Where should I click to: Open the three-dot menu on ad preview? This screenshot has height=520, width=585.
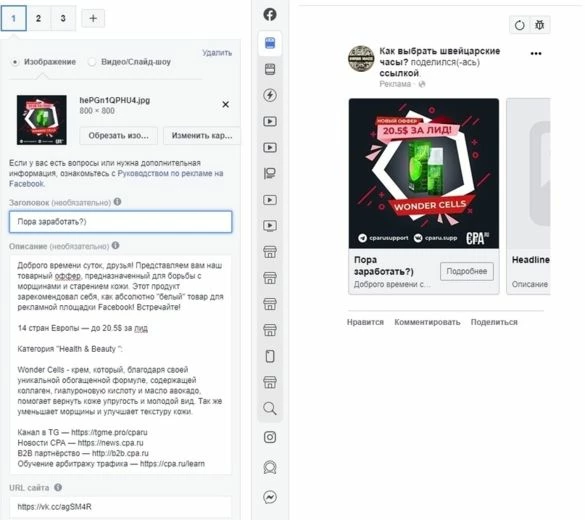click(x=536, y=53)
